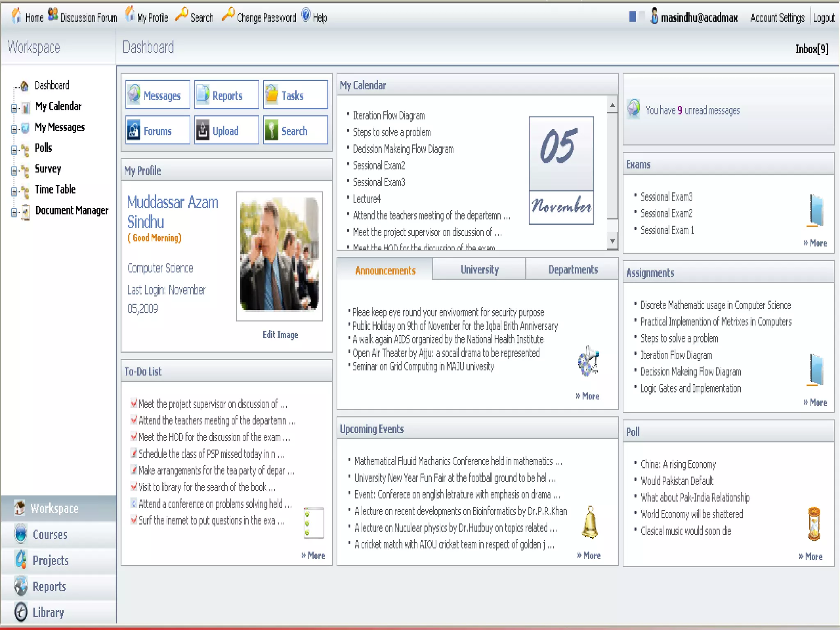Viewport: 840px width, 630px height.
Task: Toggle checkbox for 'Meet the project supervisor' to-do
Action: point(134,403)
